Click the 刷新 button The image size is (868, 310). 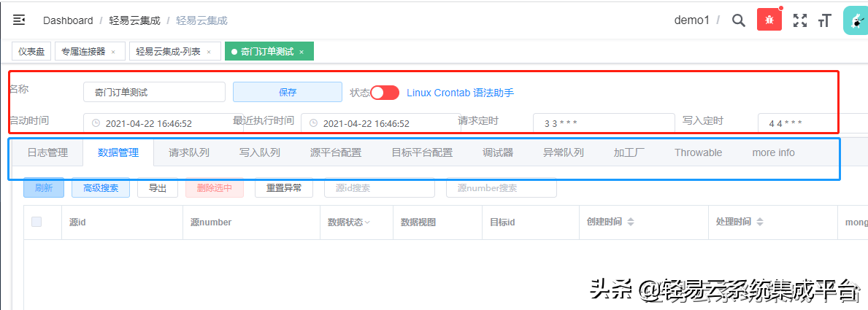pyautogui.click(x=44, y=187)
